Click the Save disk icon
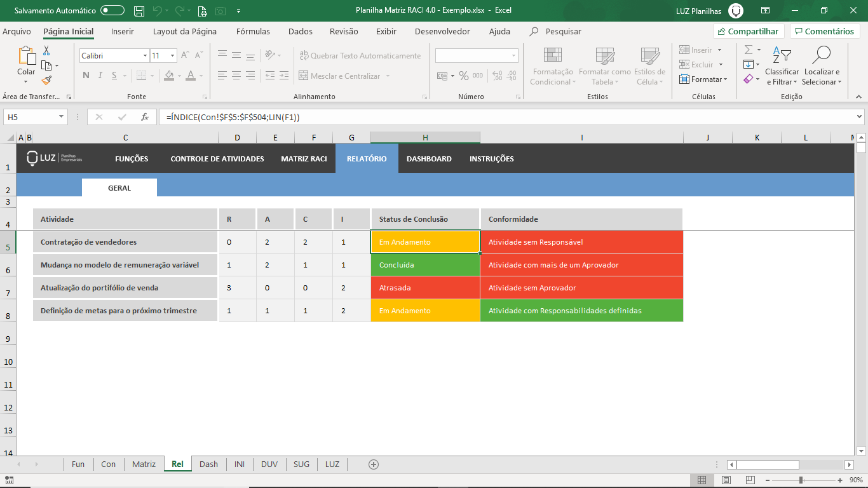The image size is (868, 488). 138,11
